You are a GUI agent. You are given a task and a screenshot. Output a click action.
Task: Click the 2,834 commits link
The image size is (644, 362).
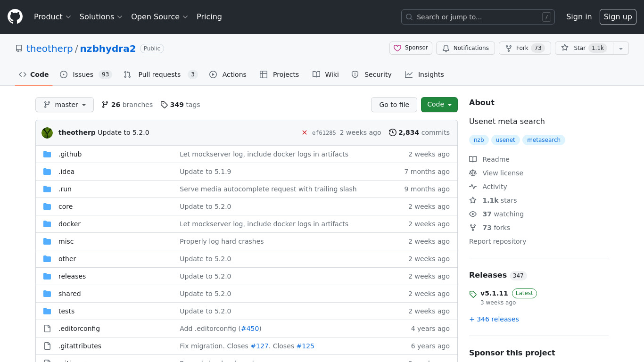[419, 132]
